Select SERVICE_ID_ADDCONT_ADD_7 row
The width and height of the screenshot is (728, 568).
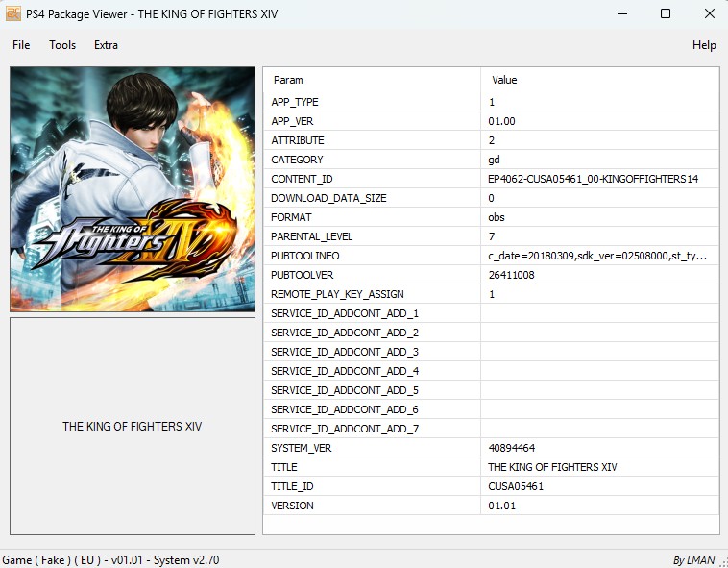pyautogui.click(x=491, y=429)
